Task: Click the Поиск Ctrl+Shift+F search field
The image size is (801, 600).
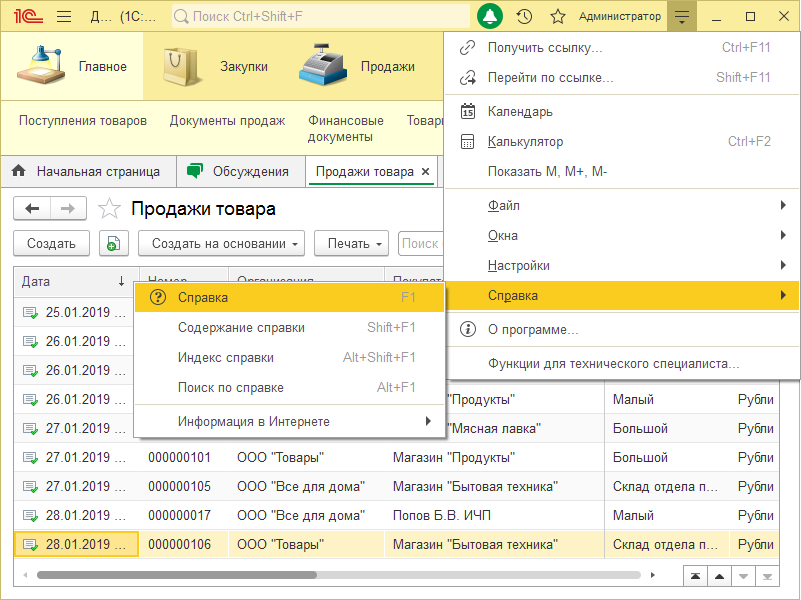Action: pyautogui.click(x=320, y=16)
